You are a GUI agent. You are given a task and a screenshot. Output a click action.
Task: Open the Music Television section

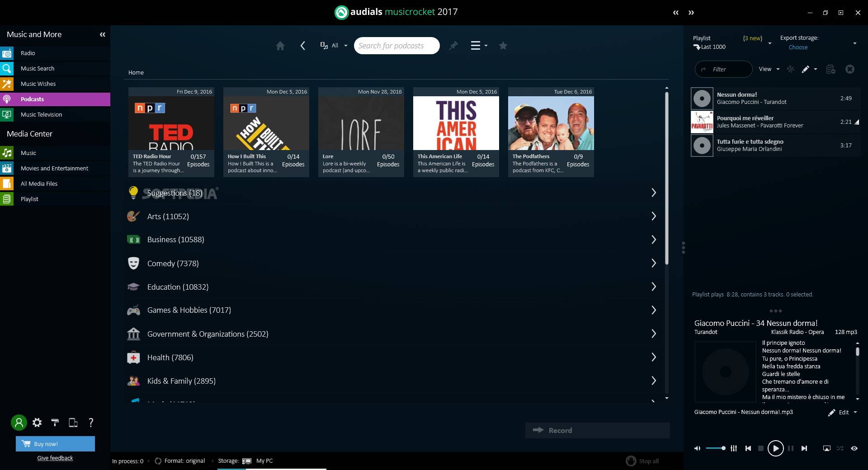coord(55,114)
